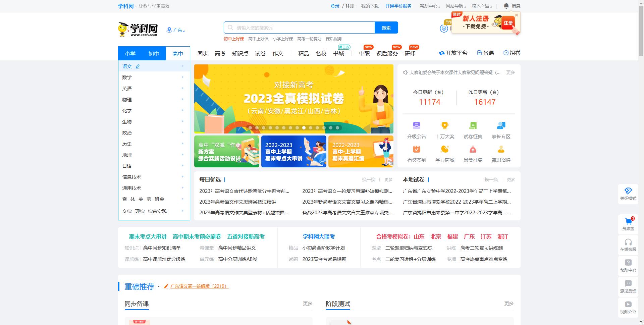644x325 pixels.
Task: Select the last carousel dot indicator
Action: [337, 128]
